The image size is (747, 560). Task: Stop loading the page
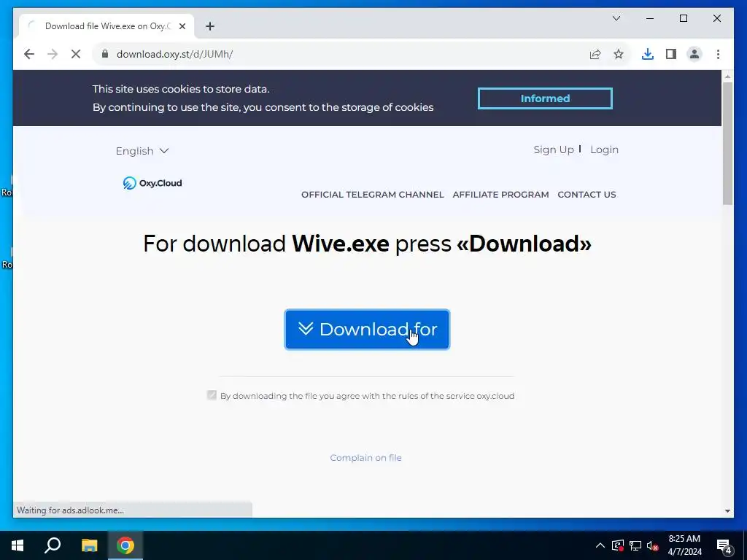tap(76, 54)
